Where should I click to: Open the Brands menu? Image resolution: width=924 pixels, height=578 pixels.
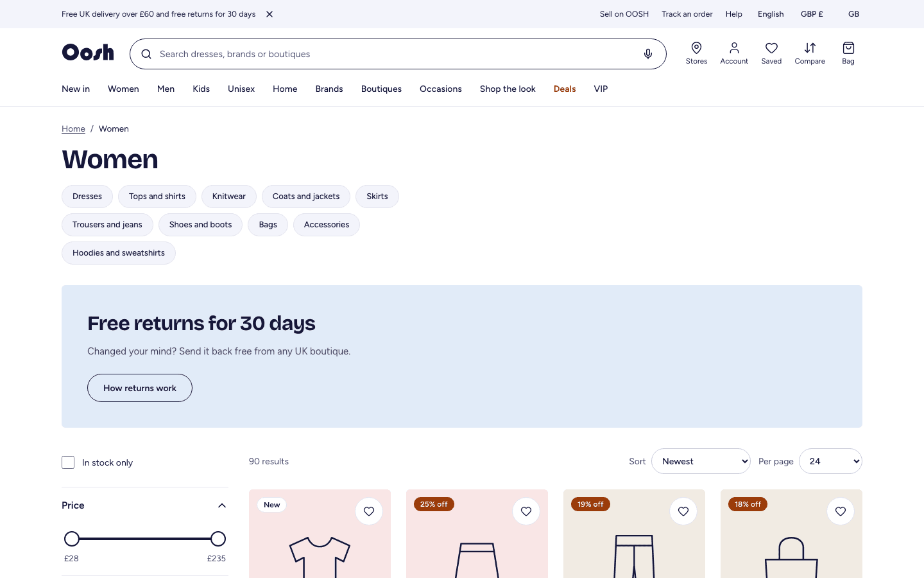point(329,89)
